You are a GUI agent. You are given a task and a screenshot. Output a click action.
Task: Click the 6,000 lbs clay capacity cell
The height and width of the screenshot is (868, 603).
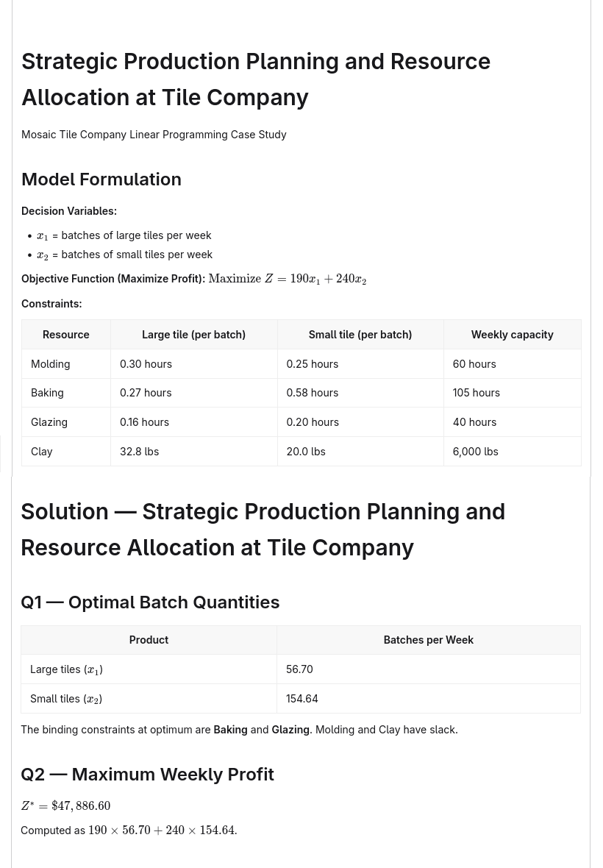pos(513,451)
